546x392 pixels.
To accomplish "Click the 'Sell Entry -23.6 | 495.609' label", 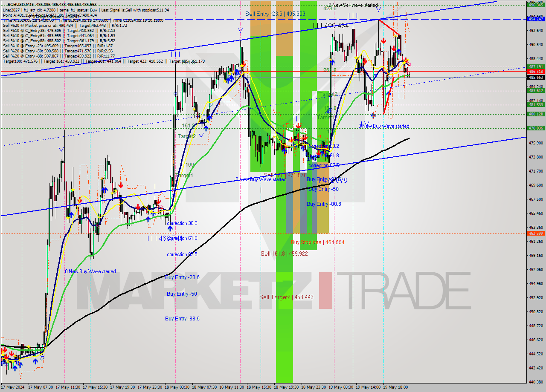I will coord(275,14).
